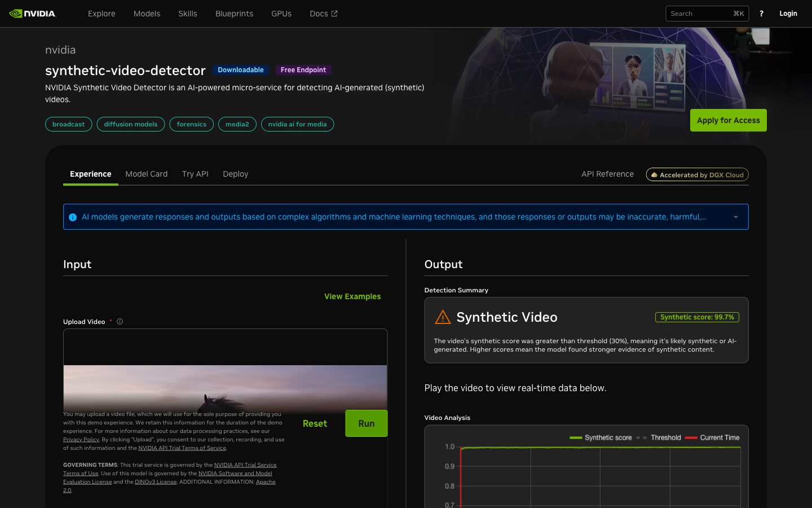Focus the Search field
The image size is (812, 508).
pos(707,14)
